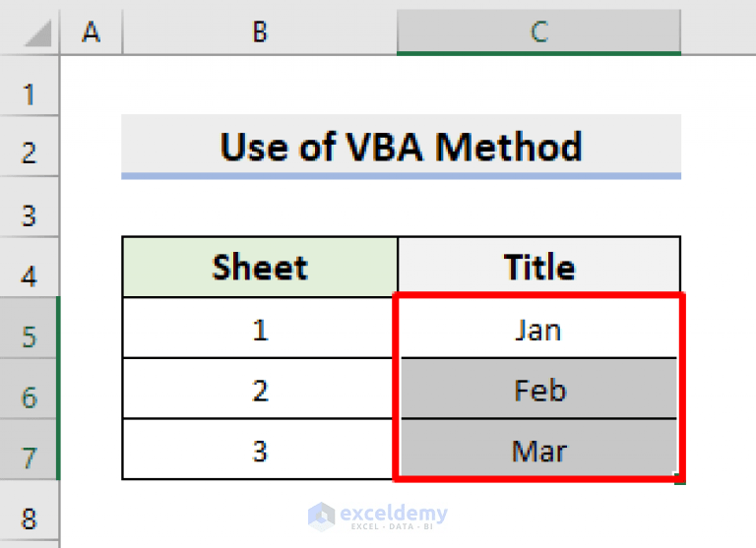
Task: Select column A header
Action: [x=92, y=31]
